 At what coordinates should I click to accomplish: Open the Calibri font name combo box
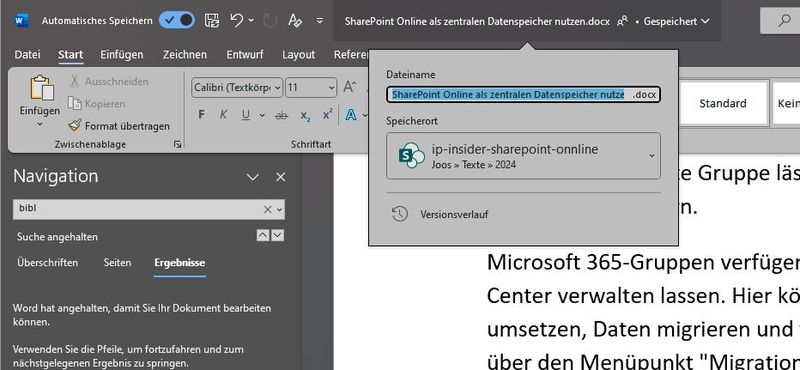tap(237, 88)
